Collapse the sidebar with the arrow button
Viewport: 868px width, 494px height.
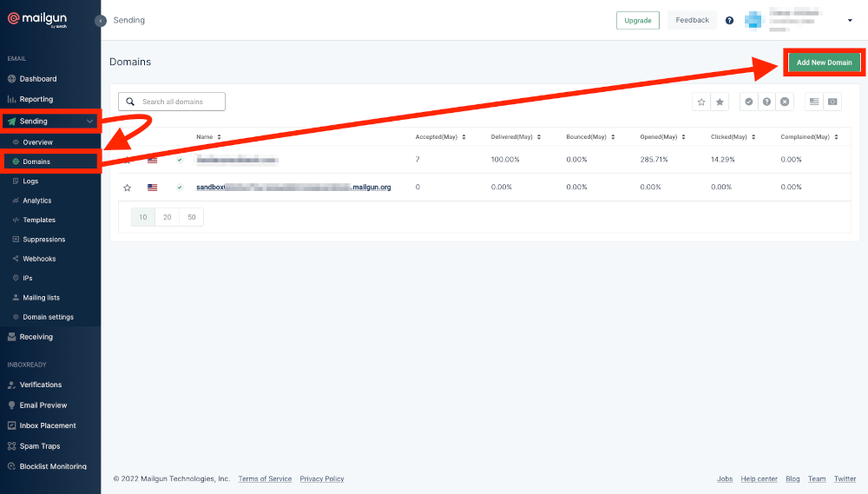click(x=100, y=21)
